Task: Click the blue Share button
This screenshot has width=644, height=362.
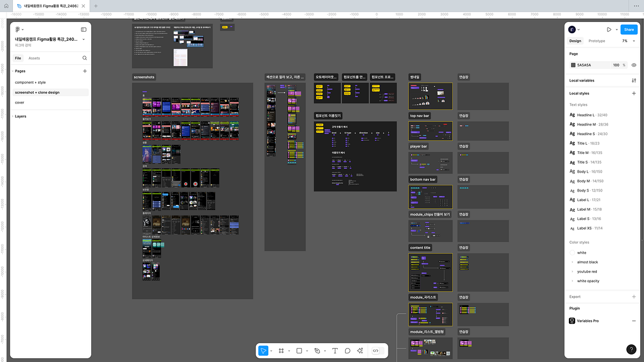Action: tap(629, 29)
